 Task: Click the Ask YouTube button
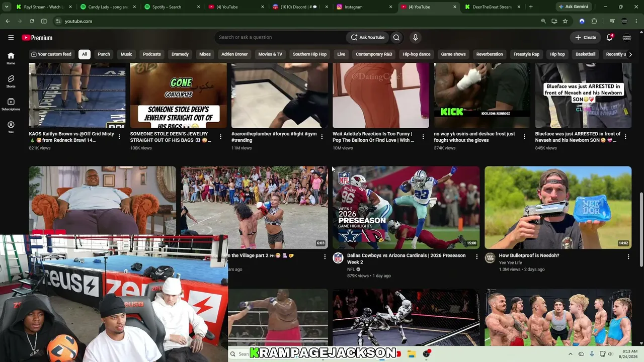[x=368, y=37]
